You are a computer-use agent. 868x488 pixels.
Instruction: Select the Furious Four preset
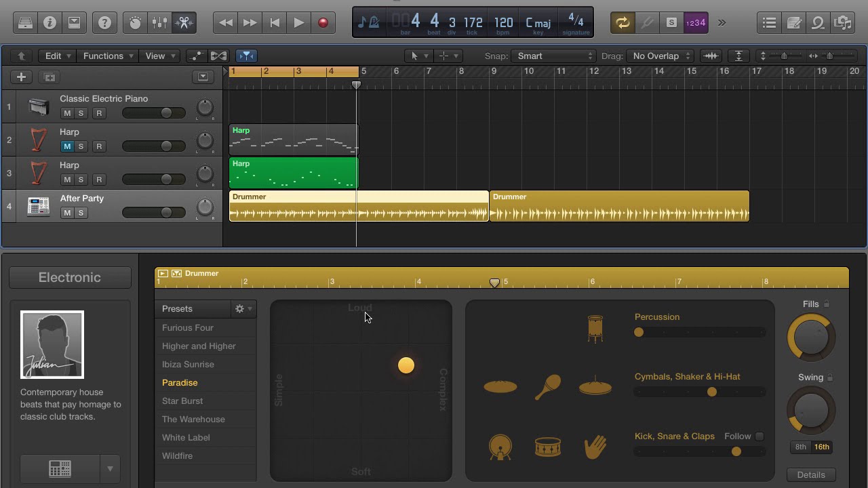188,327
